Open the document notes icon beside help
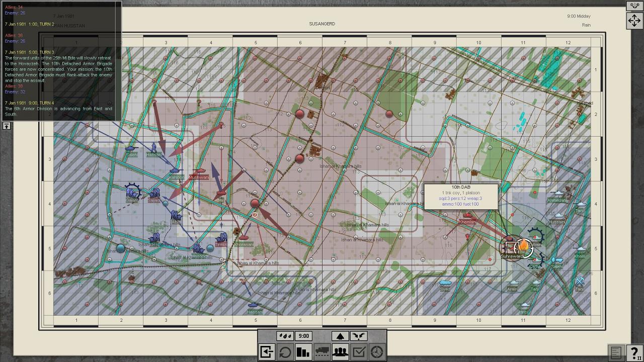The image size is (644, 362). point(616,352)
